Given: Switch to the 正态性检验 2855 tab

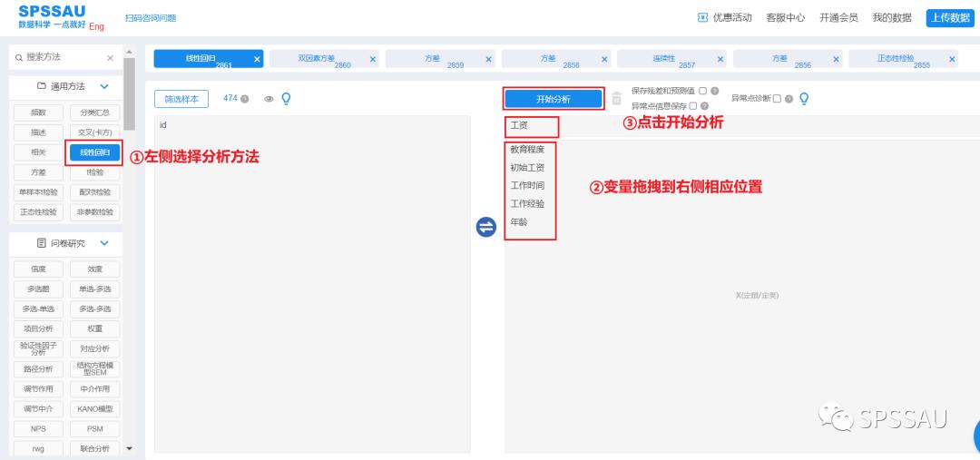Looking at the screenshot, I should click(904, 59).
